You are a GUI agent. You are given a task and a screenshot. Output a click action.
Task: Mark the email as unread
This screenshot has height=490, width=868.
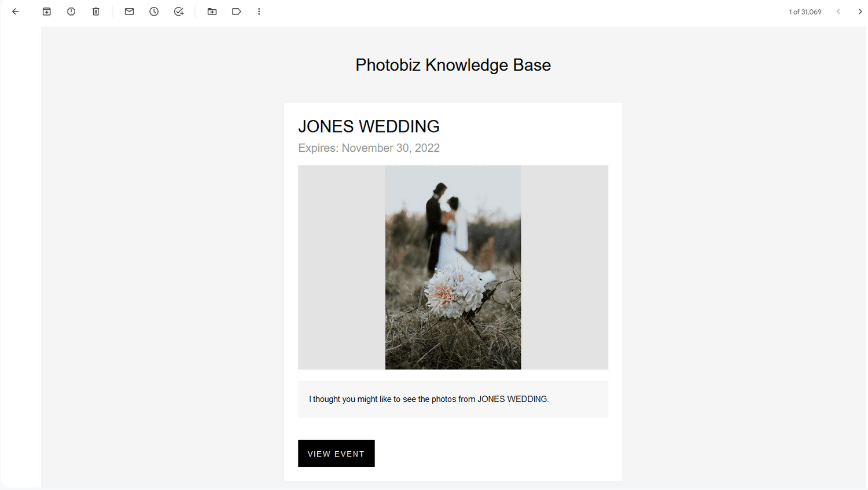tap(129, 11)
